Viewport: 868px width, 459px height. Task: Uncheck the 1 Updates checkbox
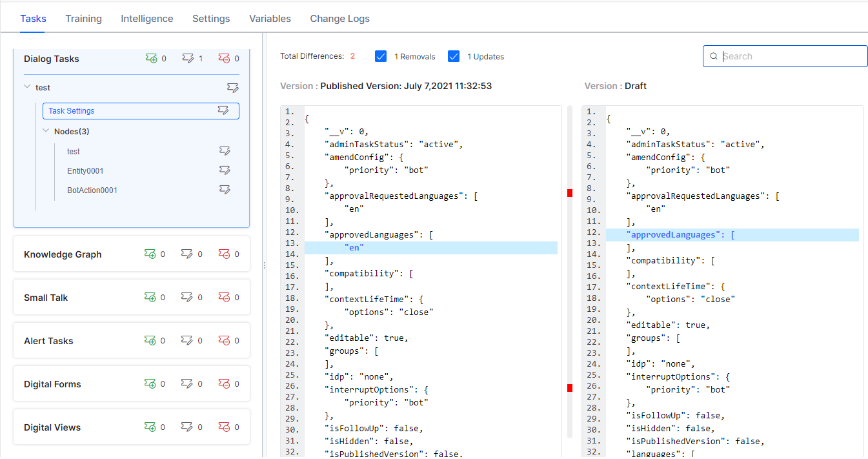pyautogui.click(x=454, y=56)
